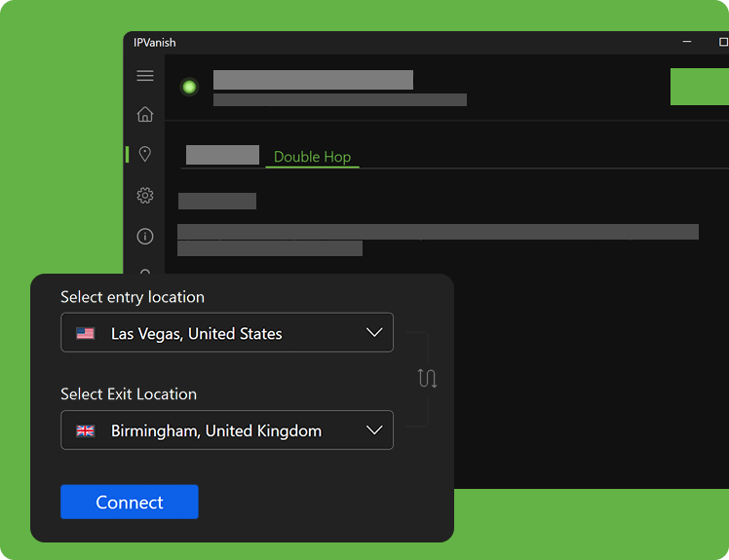Select the blurred tab beside Double Hop
Viewport: 729px width, 560px height.
[x=222, y=155]
